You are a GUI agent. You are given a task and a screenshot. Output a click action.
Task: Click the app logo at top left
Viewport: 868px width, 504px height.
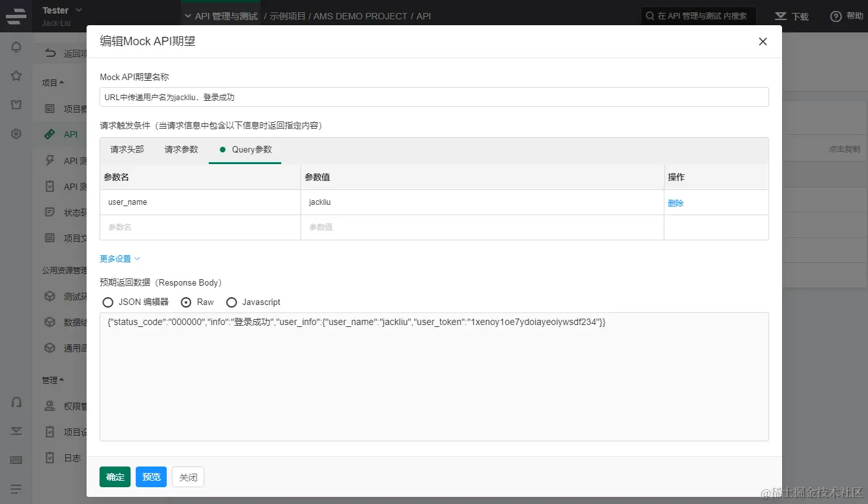coord(16,16)
